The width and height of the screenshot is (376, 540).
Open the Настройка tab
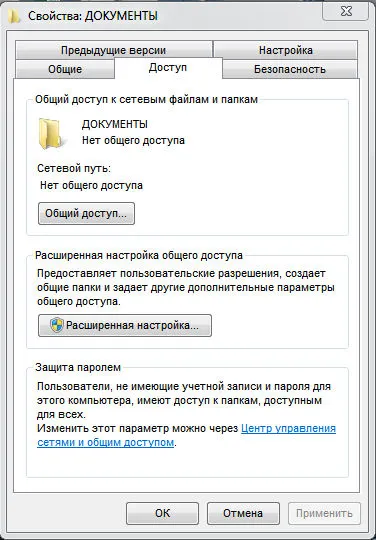[x=285, y=50]
